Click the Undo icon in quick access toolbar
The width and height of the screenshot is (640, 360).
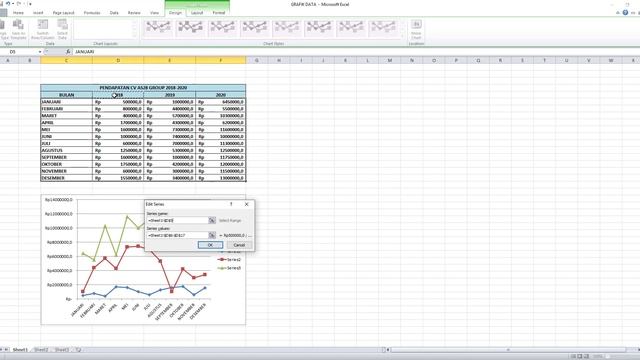8,4
